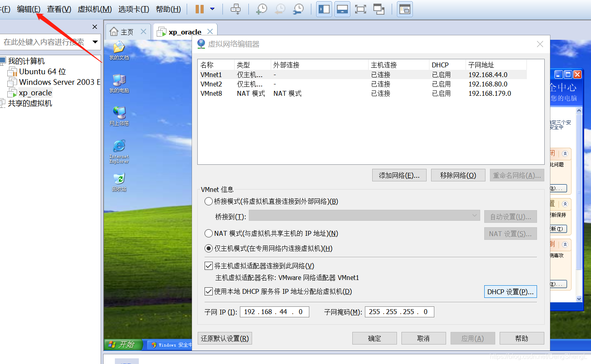This screenshot has width=591, height=364.
Task: Toggle 使用本地 DHCP 服务 checkbox
Action: click(209, 291)
